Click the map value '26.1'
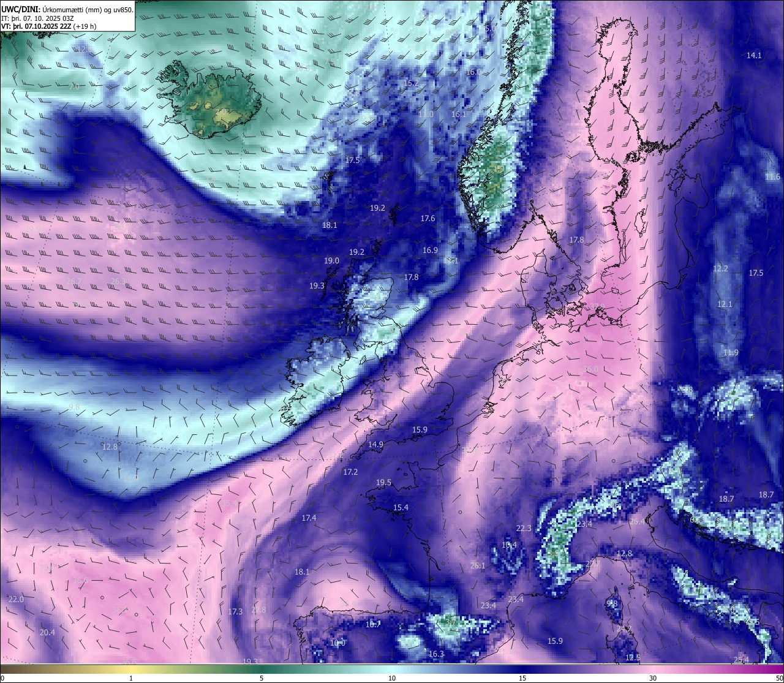784x683 pixels. (478, 565)
